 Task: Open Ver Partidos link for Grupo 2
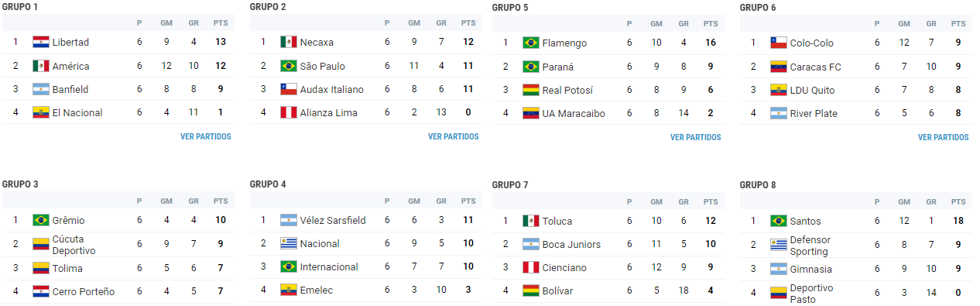coord(454,136)
